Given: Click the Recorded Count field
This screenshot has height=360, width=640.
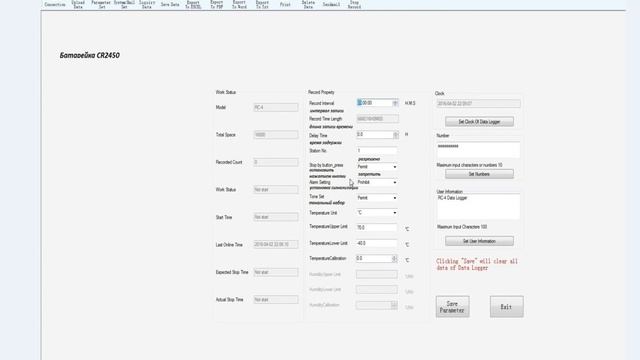Looking at the screenshot, I should pos(276,162).
